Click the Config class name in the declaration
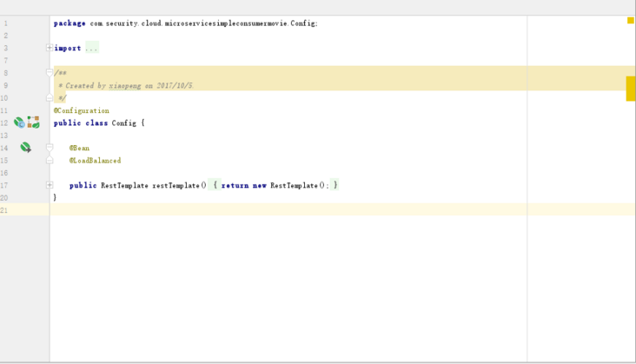Image resolution: width=636 pixels, height=364 pixels. coord(123,123)
